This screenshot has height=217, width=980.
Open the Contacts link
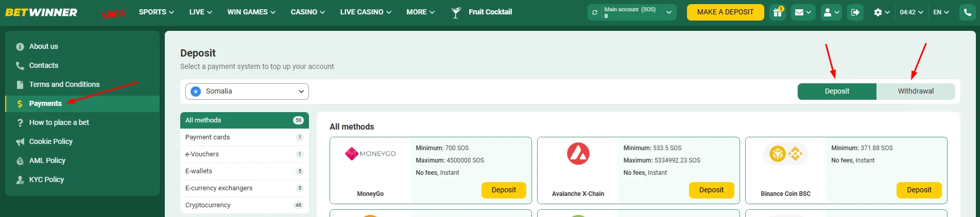click(44, 66)
